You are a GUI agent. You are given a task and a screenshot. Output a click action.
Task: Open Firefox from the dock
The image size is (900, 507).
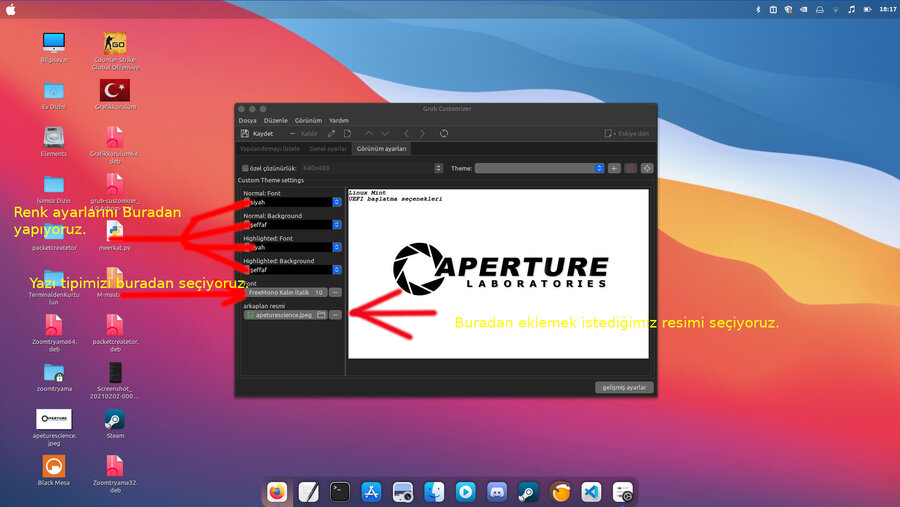tap(277, 492)
